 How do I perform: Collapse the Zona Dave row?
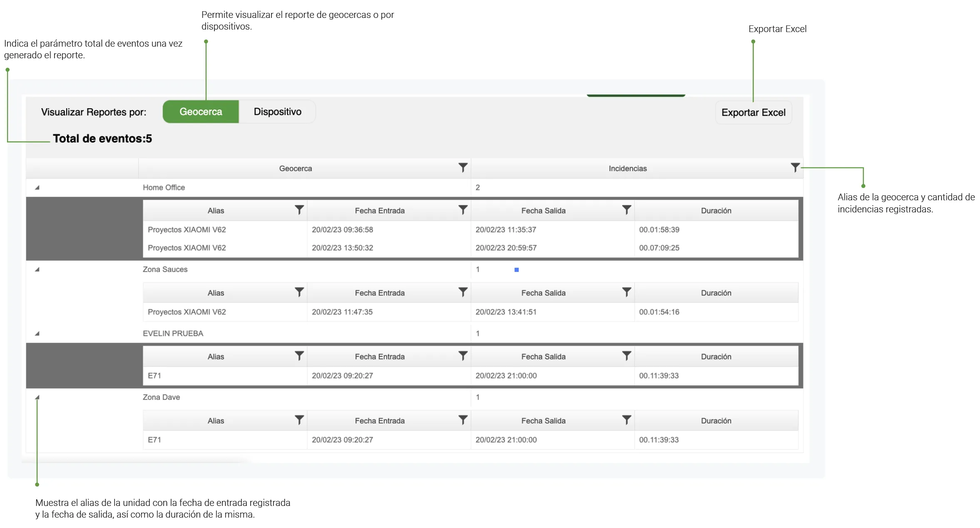click(37, 397)
